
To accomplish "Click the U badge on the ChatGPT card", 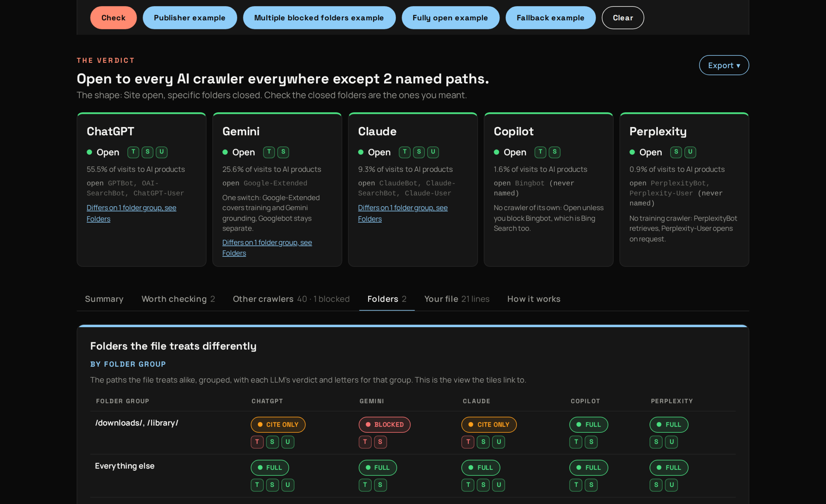I will point(162,152).
